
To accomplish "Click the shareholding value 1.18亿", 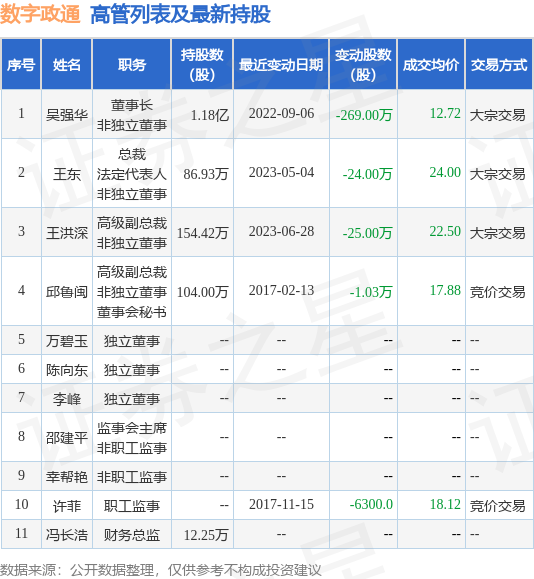I will coord(210,115).
